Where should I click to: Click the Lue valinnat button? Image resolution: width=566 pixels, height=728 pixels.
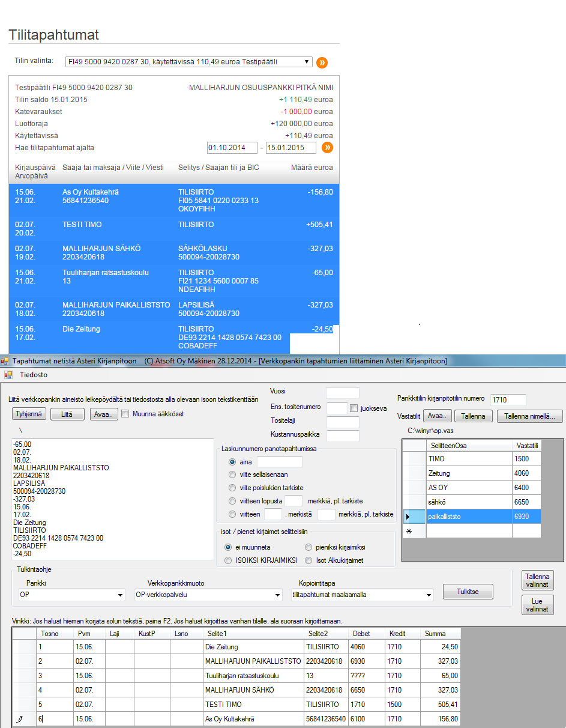tap(537, 605)
